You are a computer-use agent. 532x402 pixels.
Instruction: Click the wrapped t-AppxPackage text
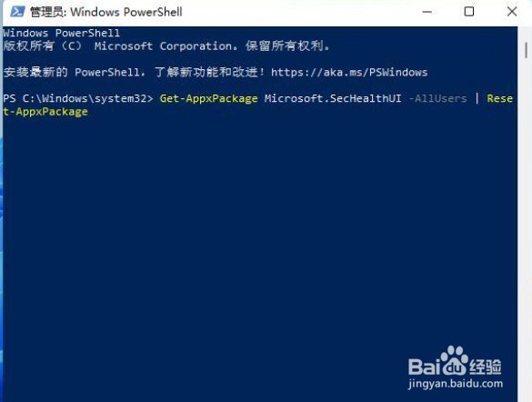click(x=45, y=112)
